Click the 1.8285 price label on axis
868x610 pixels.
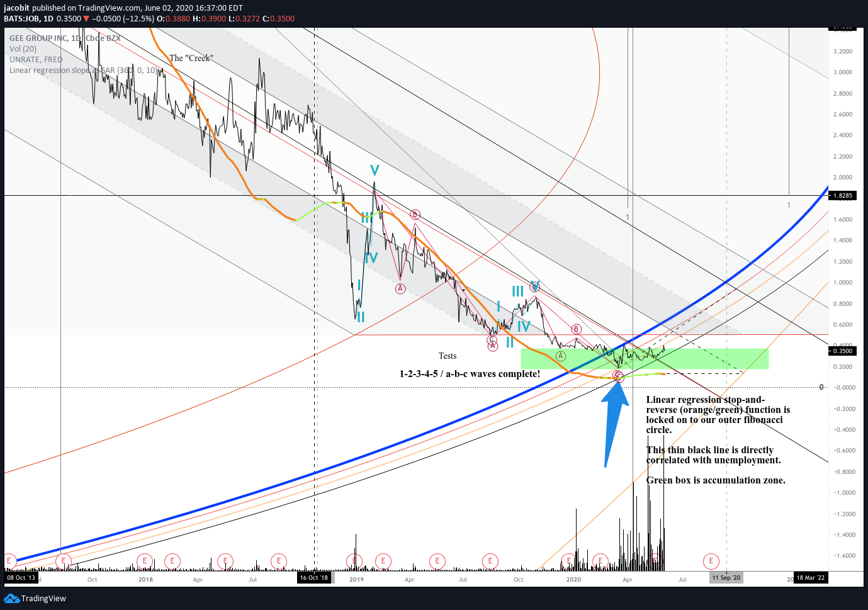[843, 196]
